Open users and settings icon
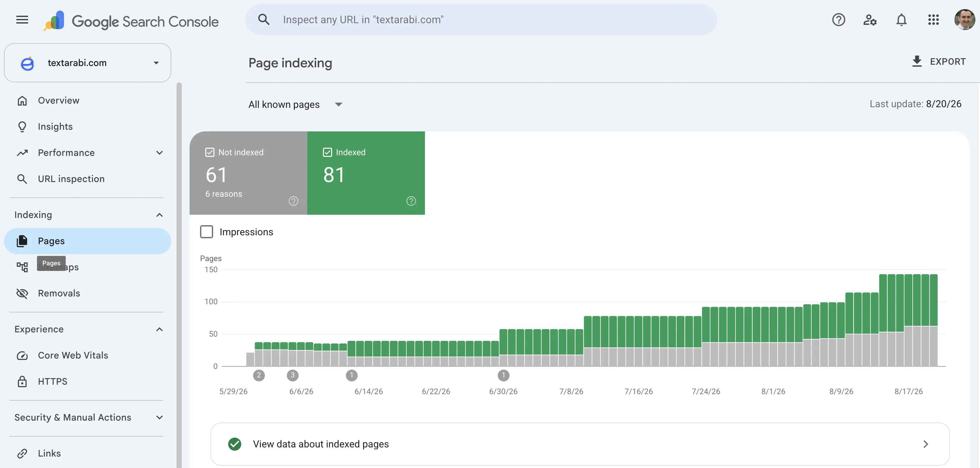 point(870,20)
